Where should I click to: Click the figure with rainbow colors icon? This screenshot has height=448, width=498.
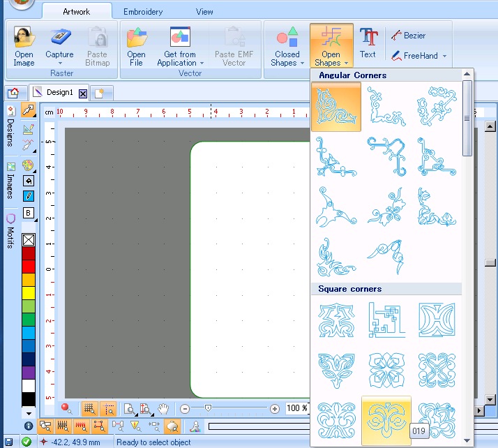195,426
